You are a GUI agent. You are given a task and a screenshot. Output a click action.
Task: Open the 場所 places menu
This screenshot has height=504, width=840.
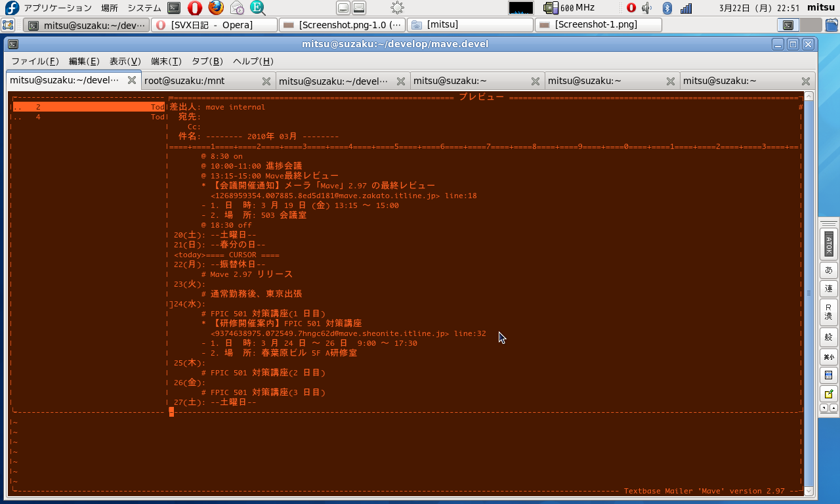(x=110, y=8)
